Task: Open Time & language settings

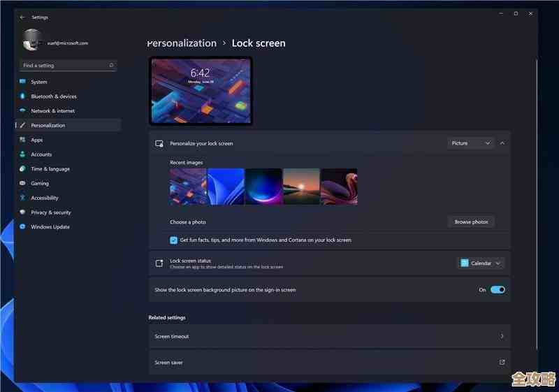Action: [50, 169]
